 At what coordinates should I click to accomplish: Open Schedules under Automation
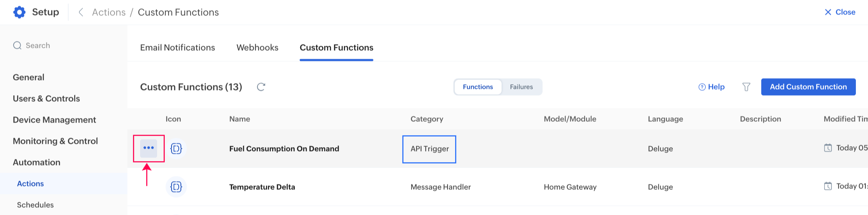(x=35, y=205)
